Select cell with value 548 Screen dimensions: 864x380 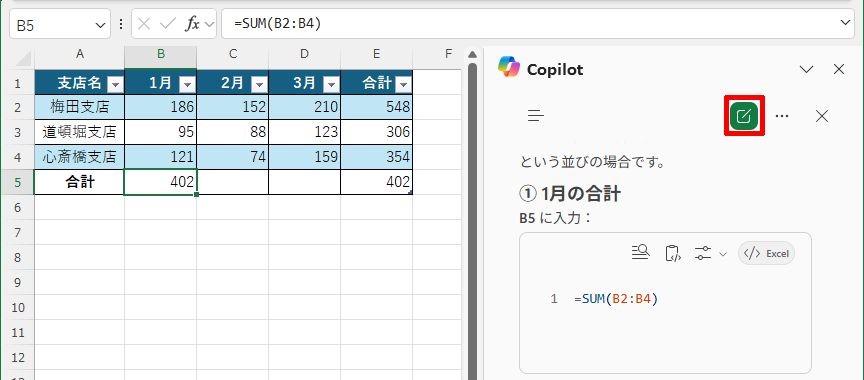pyautogui.click(x=377, y=107)
